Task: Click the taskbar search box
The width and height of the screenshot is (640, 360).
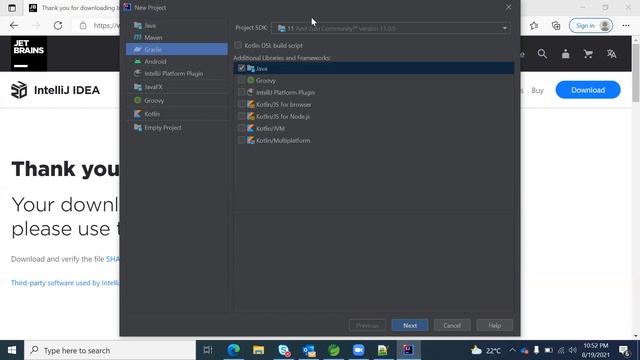Action: click(x=110, y=350)
